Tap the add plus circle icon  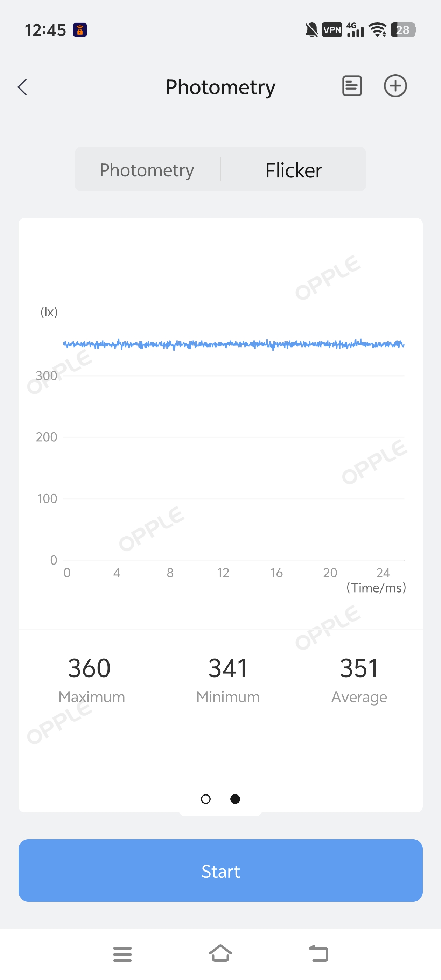pyautogui.click(x=395, y=86)
